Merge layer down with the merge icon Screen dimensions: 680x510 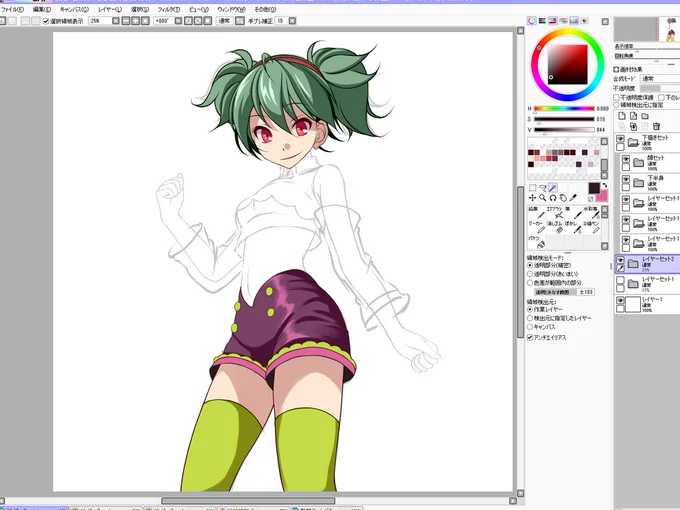(633, 126)
